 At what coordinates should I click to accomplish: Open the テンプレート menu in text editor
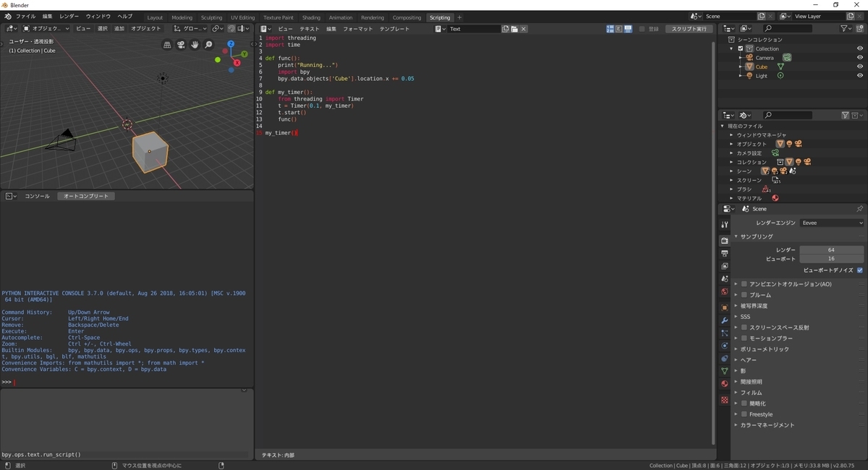(394, 29)
